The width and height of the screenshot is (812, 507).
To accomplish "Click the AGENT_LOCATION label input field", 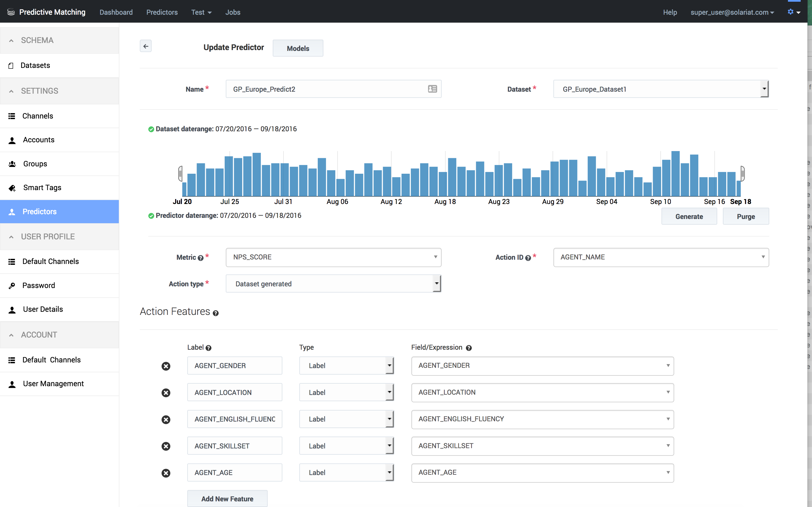I will pyautogui.click(x=234, y=392).
